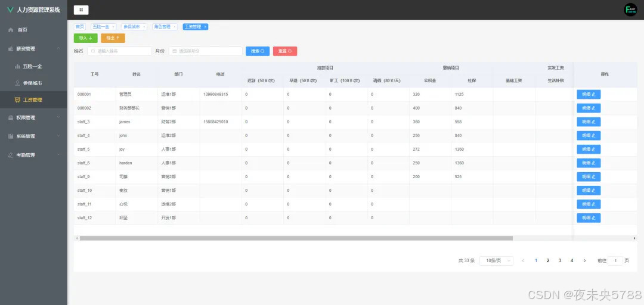Open 明细 for employee 000002
Viewport: 644px width, 305px height.
point(589,108)
